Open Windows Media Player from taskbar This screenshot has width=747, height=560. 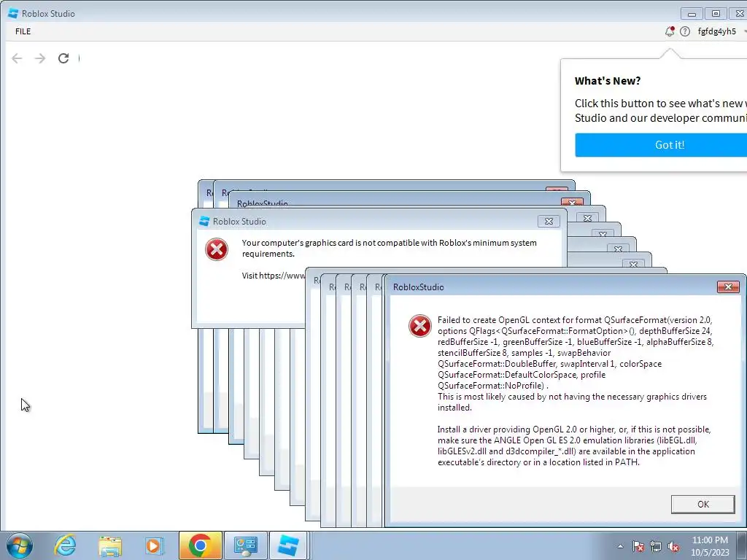(x=154, y=545)
